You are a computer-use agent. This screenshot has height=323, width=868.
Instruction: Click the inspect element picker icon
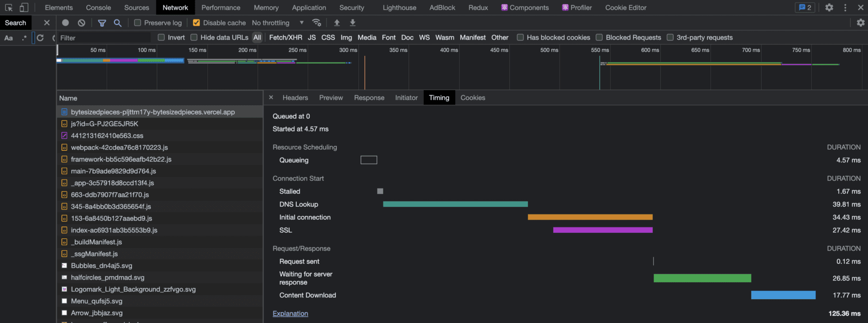tap(9, 8)
